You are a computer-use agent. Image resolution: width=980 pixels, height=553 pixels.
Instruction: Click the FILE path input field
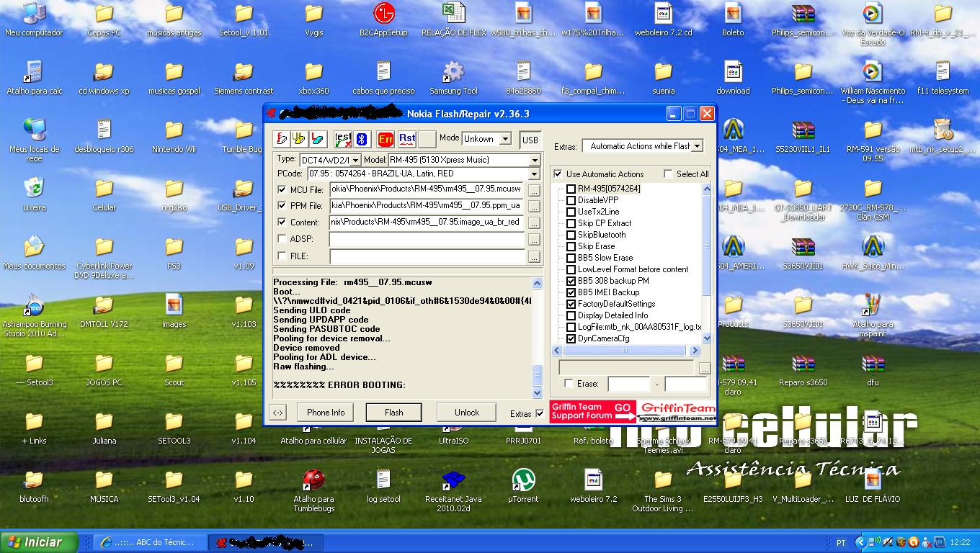pyautogui.click(x=427, y=256)
